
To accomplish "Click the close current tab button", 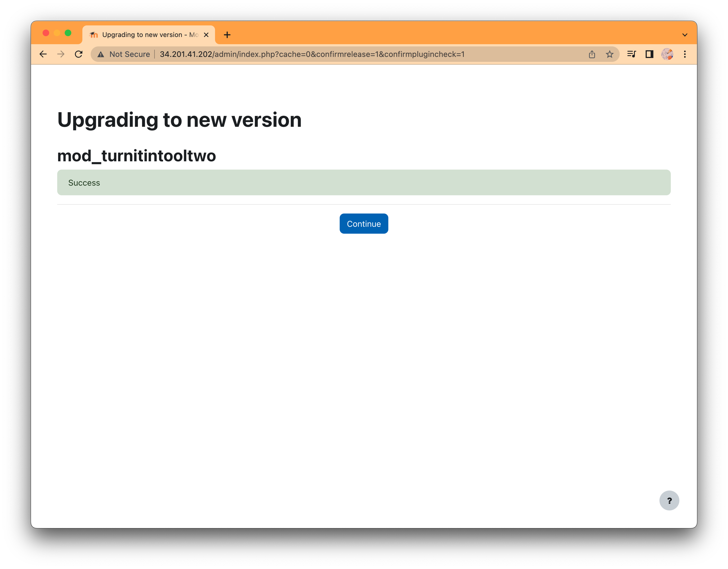I will (x=206, y=34).
